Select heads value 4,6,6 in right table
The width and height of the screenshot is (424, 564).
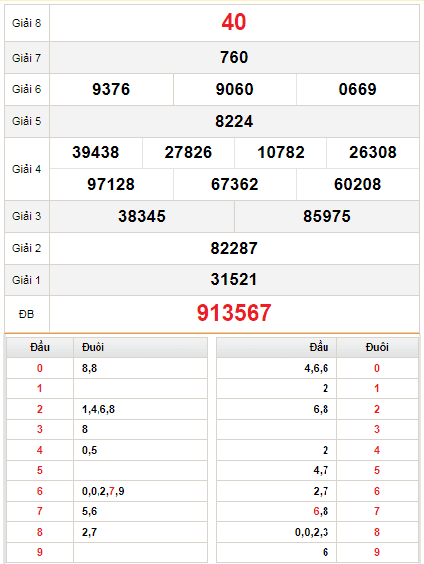316,368
